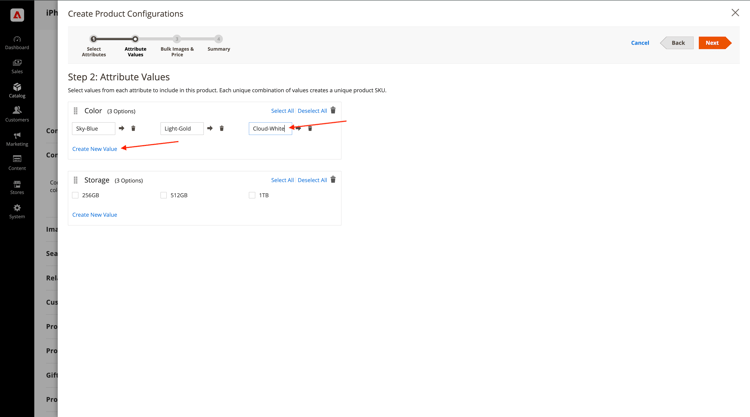Create New Value under Storage
Screen dimensions: 750x417
coord(95,215)
